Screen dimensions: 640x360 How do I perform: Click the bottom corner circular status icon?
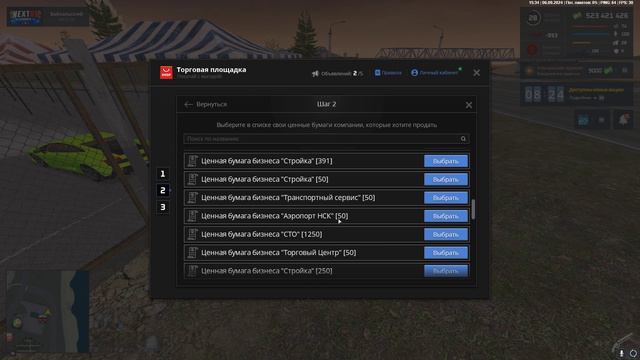[x=633, y=353]
